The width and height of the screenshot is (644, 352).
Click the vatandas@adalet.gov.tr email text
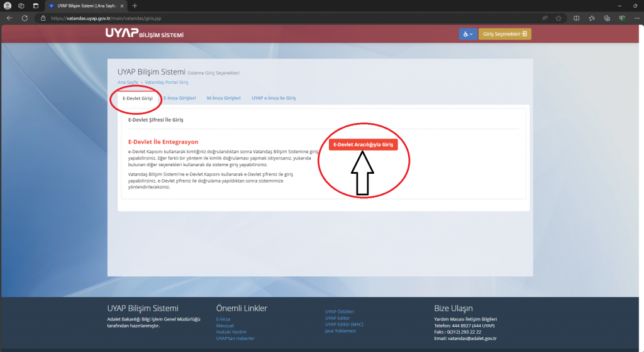click(x=472, y=338)
